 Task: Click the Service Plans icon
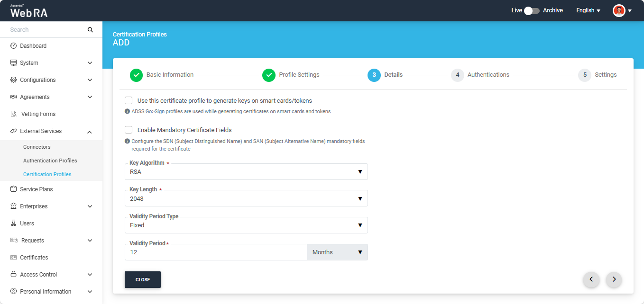click(13, 189)
